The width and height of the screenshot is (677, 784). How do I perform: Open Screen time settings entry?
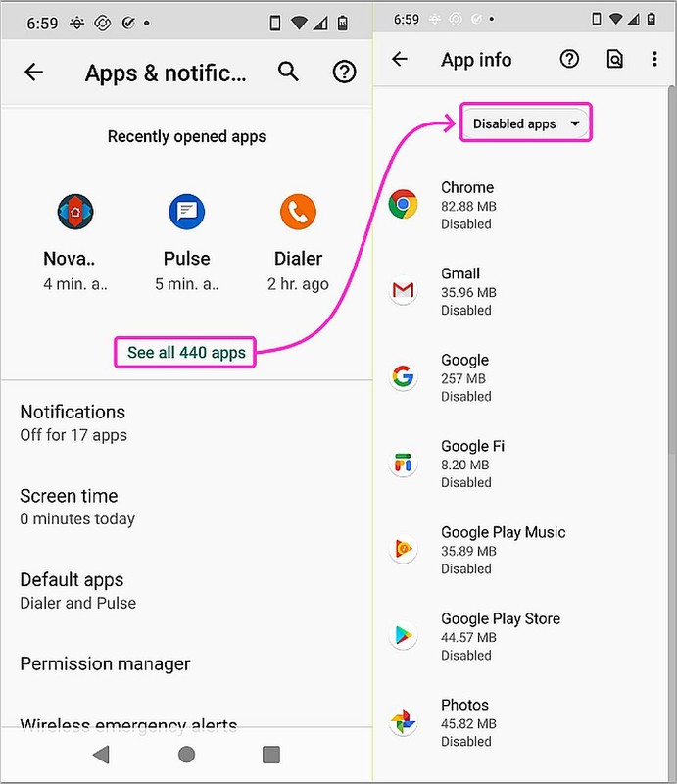point(186,507)
